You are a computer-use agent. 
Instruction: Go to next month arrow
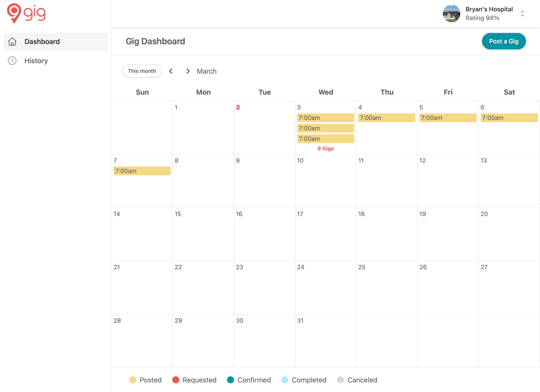point(188,71)
